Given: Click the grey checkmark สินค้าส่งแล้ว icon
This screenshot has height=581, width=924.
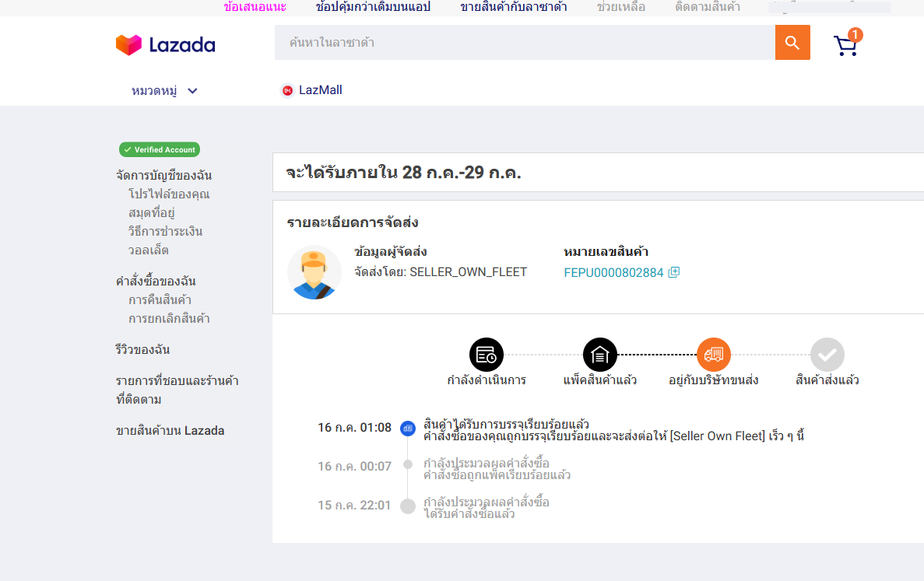Looking at the screenshot, I should (827, 355).
